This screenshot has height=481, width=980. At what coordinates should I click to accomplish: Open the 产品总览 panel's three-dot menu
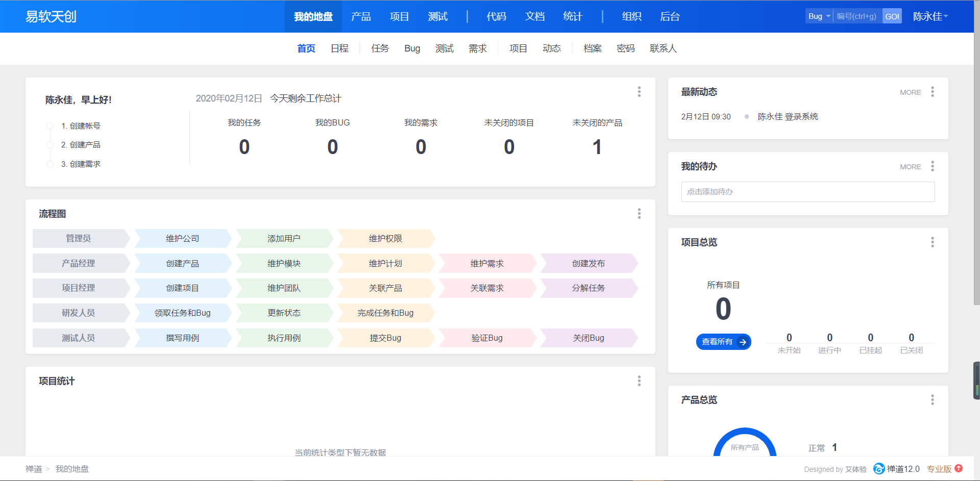tap(933, 400)
